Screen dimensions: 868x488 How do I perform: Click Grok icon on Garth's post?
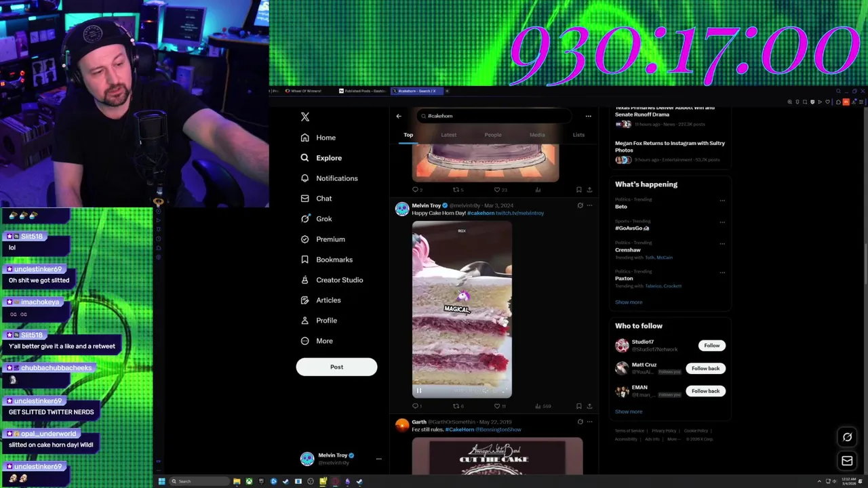coord(580,422)
